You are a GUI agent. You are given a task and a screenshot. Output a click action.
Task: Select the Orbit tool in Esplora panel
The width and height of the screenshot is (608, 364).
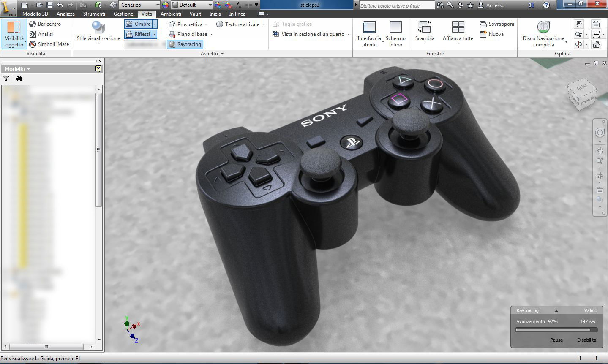pyautogui.click(x=578, y=44)
